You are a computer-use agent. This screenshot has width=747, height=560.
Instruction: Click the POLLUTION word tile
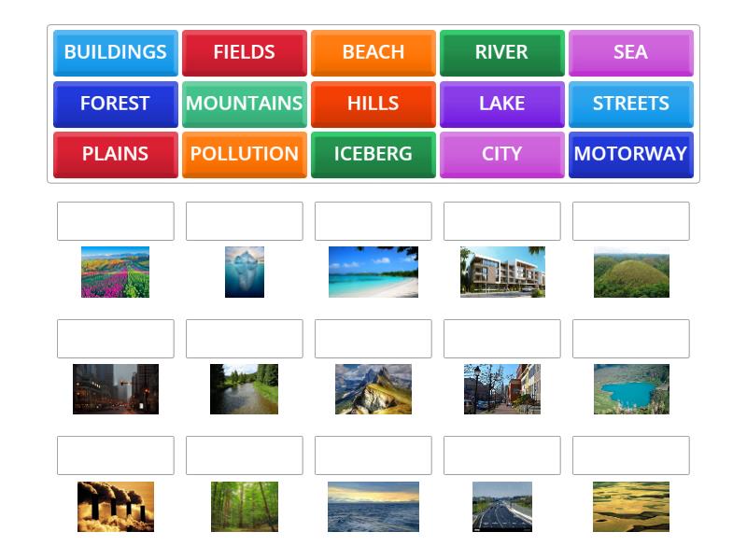coord(244,155)
